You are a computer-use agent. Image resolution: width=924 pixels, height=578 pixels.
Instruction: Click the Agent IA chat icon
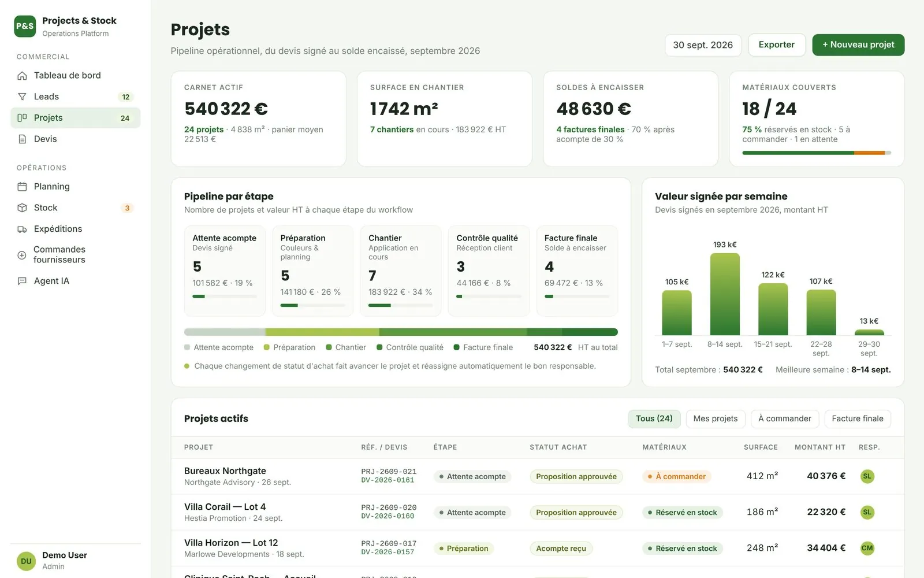22,281
